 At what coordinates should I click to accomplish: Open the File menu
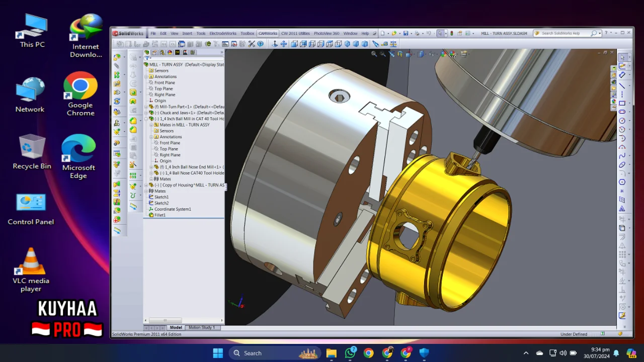153,33
